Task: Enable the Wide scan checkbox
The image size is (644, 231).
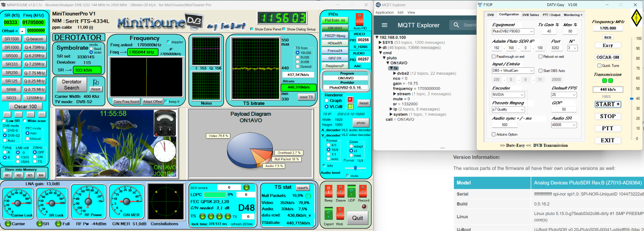Action: coord(25,120)
